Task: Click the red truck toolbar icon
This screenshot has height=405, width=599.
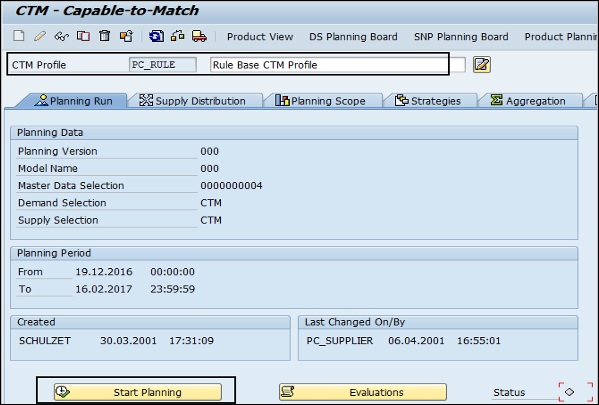Action: point(199,36)
